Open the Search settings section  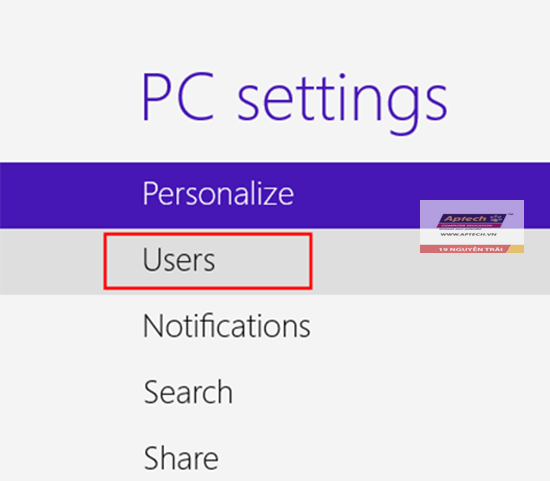188,392
